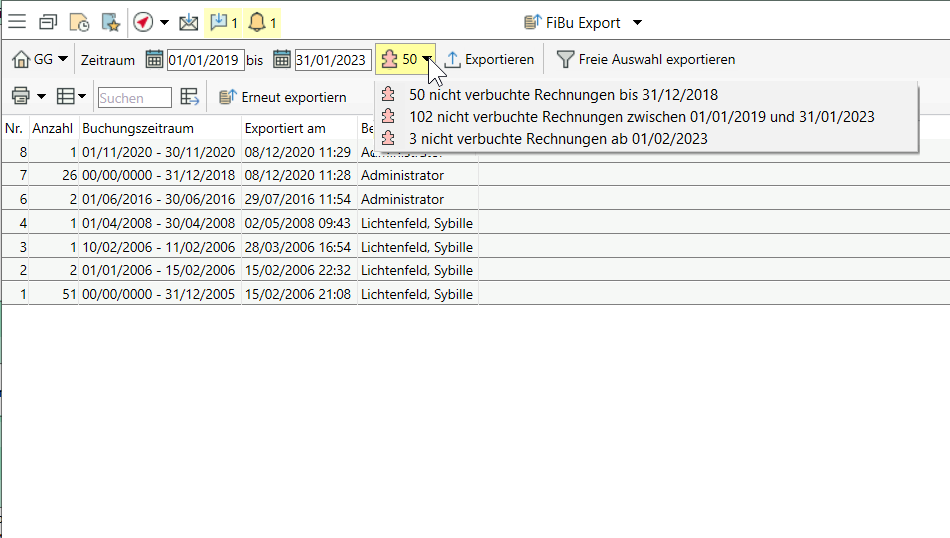950x538 pixels.
Task: Click the table export arrow icon
Action: coord(190,97)
